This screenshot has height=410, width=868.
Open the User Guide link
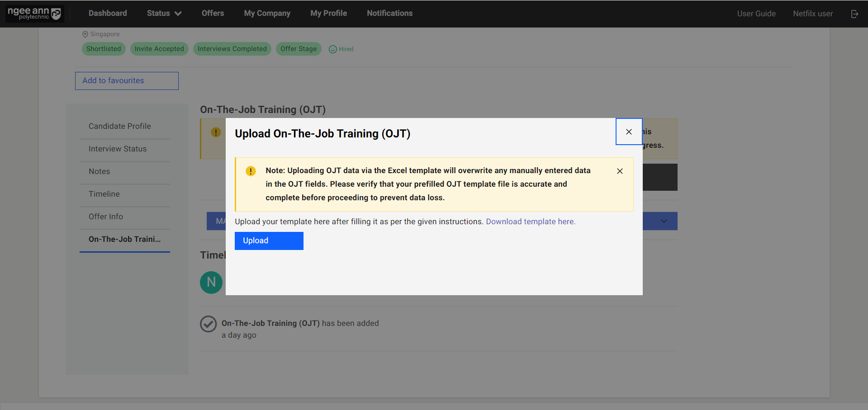tap(756, 14)
